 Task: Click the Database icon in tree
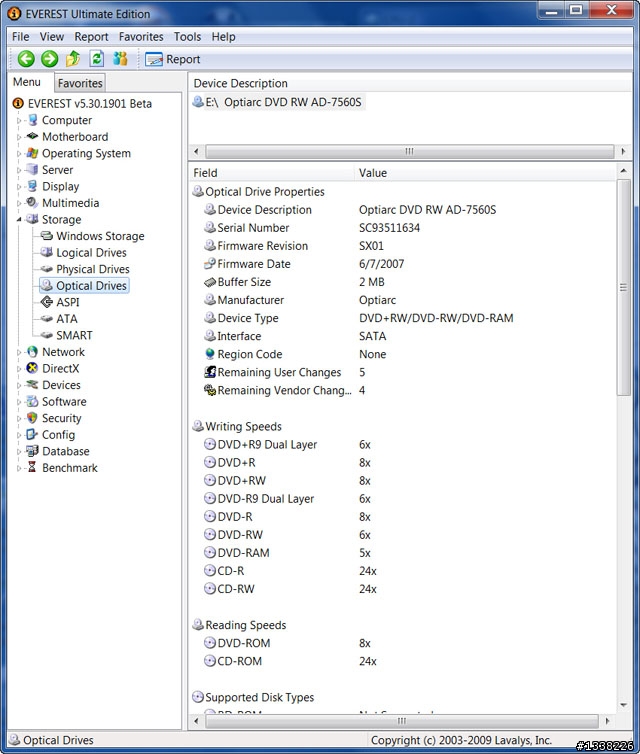tap(32, 451)
